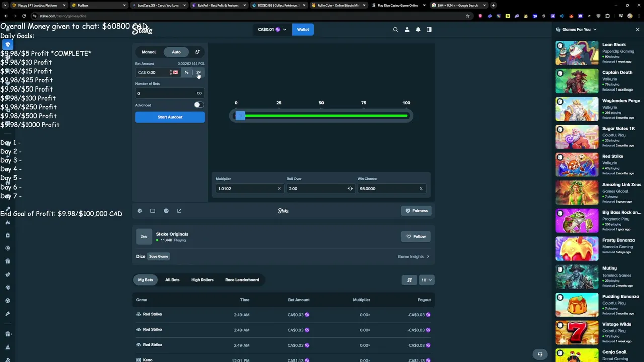Open the notifications bell
This screenshot has height=362, width=644.
point(418,29)
